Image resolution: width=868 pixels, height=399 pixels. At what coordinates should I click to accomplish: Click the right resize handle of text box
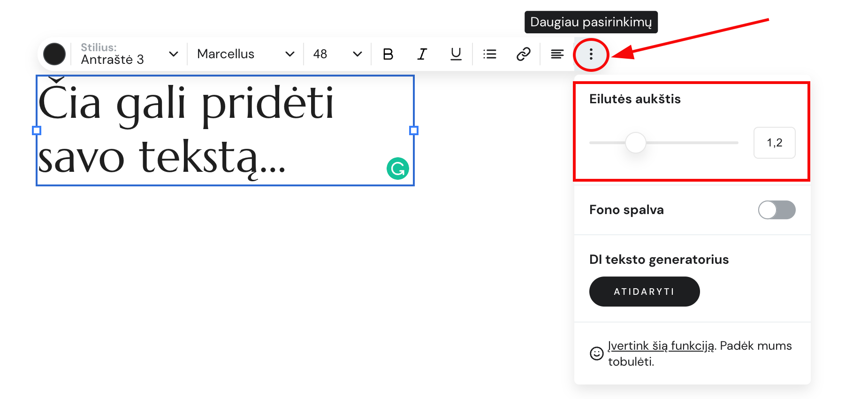point(413,130)
